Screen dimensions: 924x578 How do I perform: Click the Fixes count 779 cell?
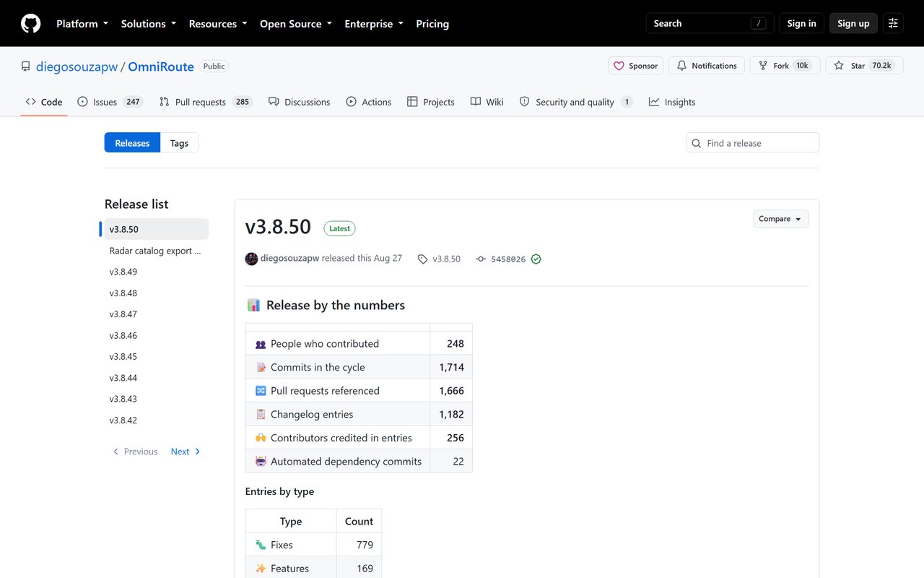tap(359, 545)
